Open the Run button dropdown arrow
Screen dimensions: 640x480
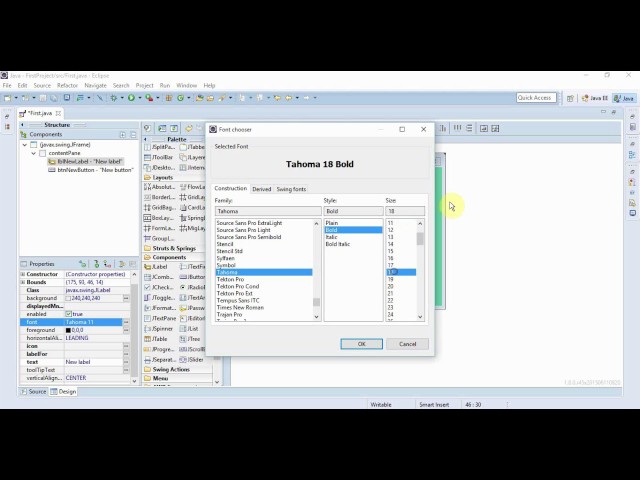pos(140,98)
